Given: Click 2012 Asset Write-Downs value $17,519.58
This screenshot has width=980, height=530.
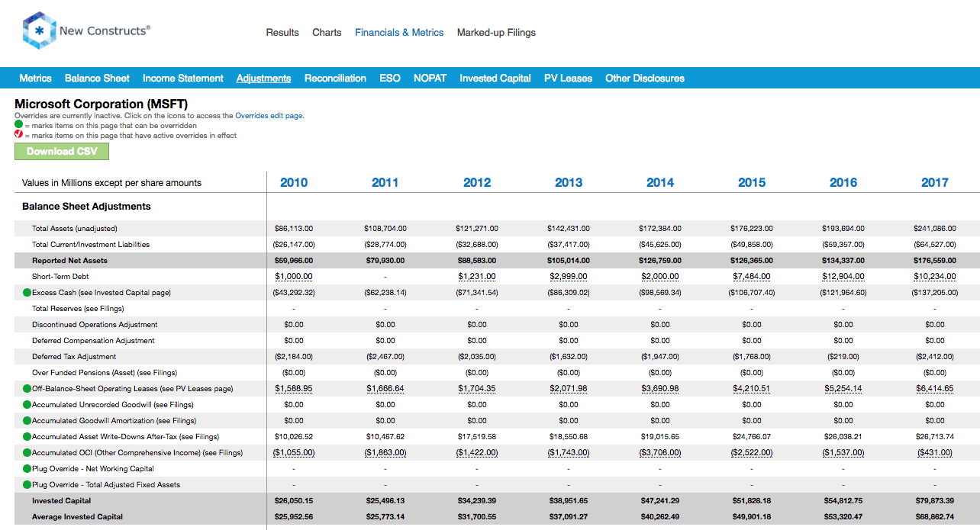Looking at the screenshot, I should pyautogui.click(x=477, y=436).
